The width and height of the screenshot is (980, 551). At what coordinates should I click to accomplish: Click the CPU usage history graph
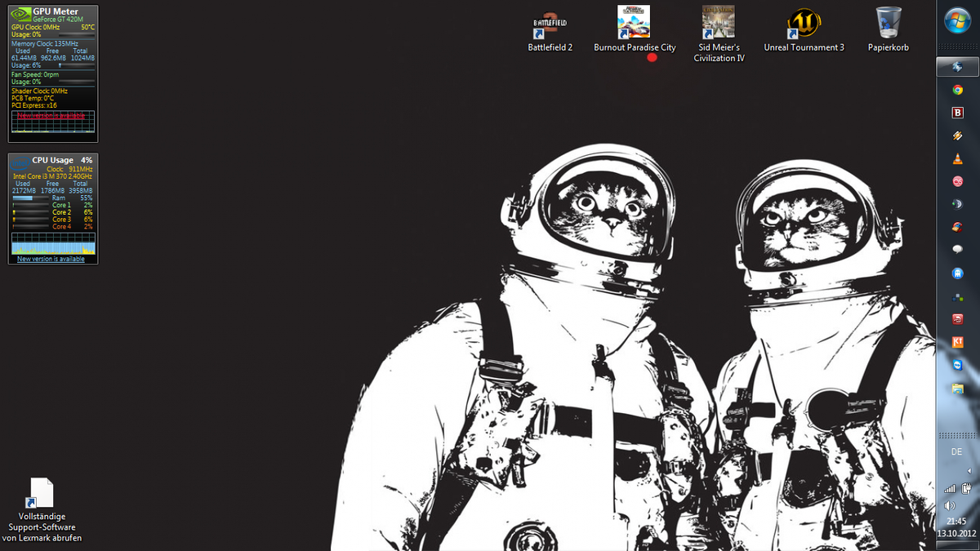[x=53, y=242]
